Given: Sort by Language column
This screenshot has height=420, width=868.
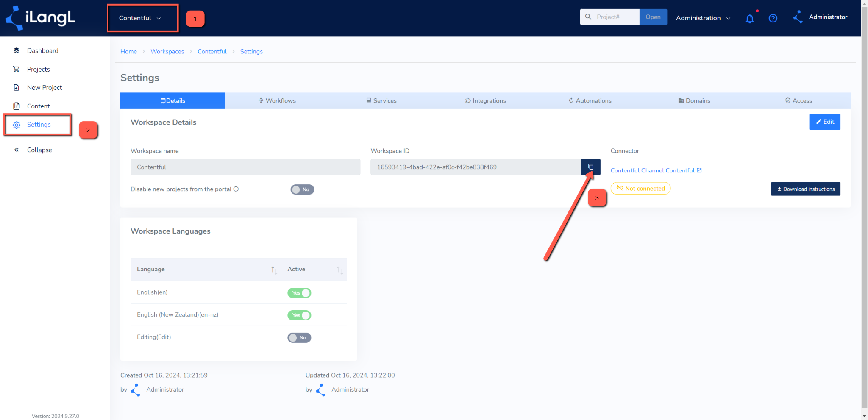Looking at the screenshot, I should (x=274, y=270).
